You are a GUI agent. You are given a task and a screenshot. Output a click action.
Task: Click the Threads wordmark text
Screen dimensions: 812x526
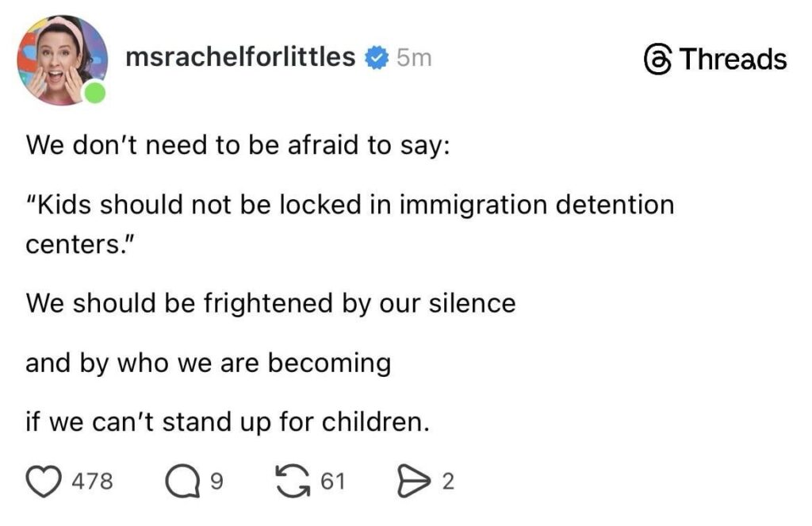[733, 58]
